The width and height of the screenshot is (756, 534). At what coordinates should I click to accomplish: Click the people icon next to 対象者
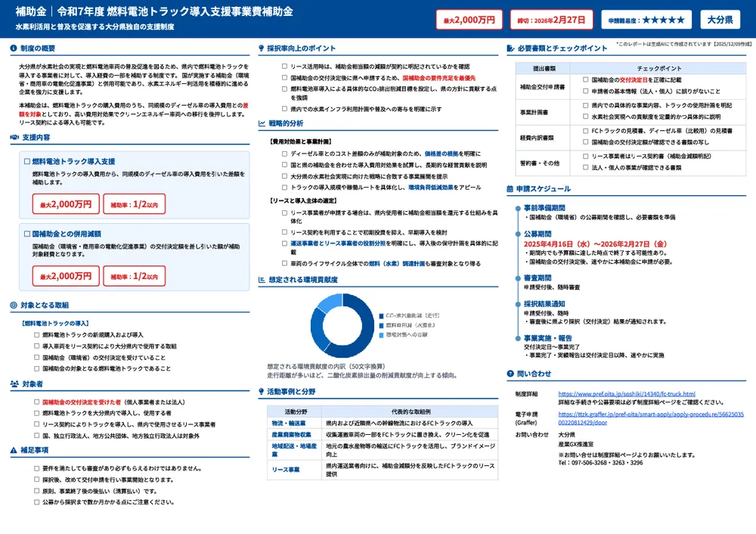pos(14,384)
